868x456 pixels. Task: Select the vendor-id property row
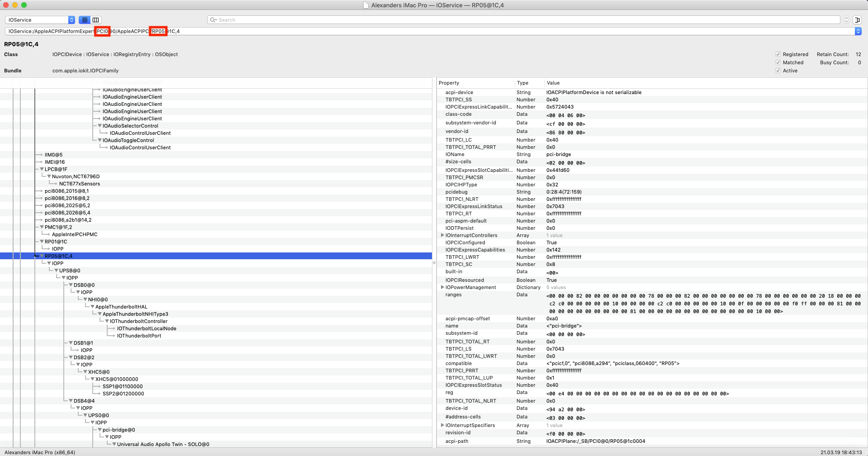652,132
